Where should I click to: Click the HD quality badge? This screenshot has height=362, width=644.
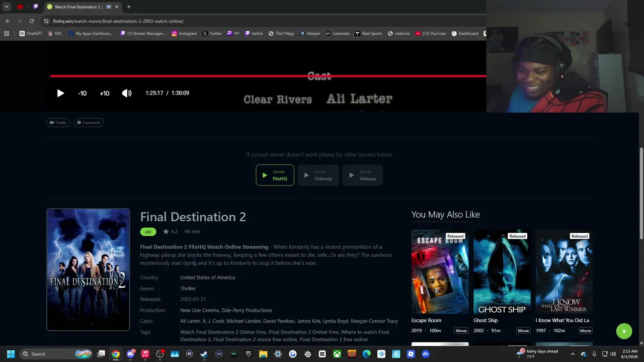[148, 232]
